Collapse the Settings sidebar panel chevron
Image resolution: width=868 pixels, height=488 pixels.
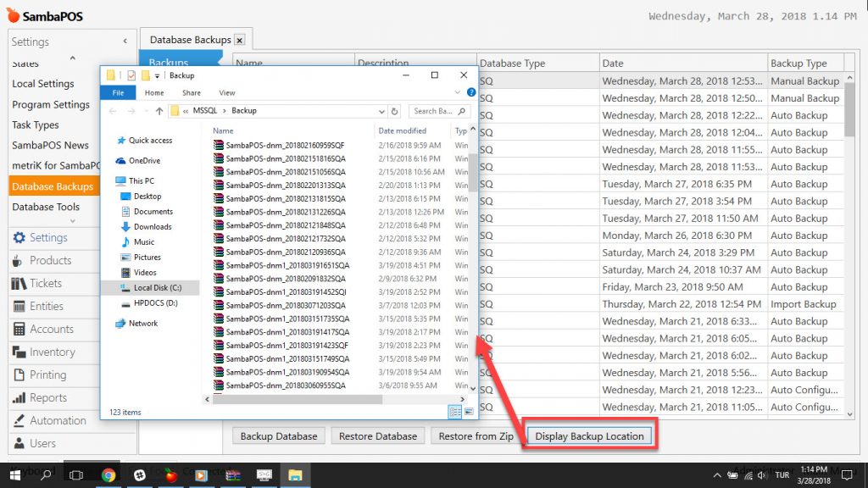coord(125,41)
